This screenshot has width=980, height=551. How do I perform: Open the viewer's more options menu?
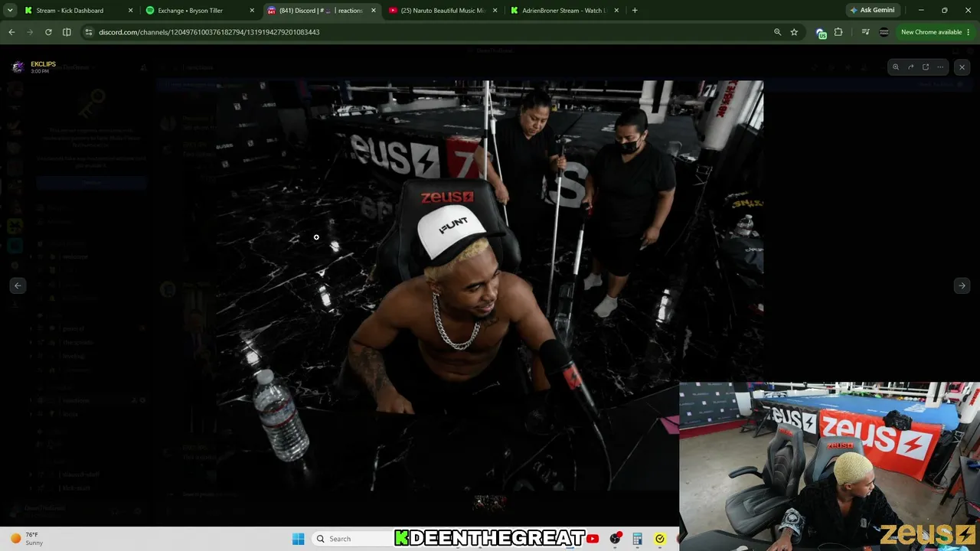[940, 67]
